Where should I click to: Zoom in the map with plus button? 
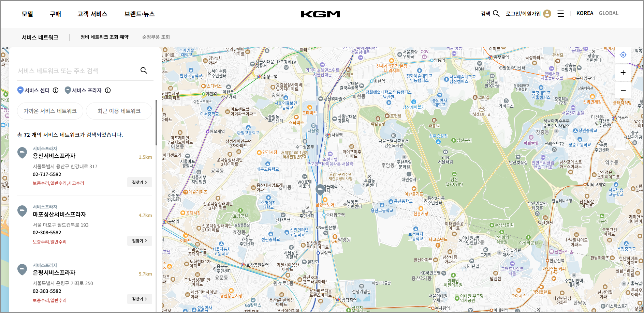point(623,73)
